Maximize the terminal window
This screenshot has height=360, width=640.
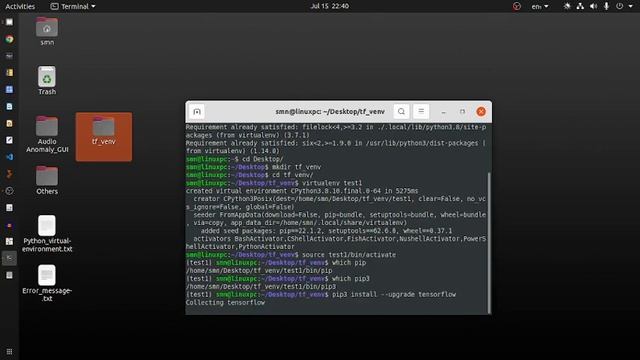(462, 112)
